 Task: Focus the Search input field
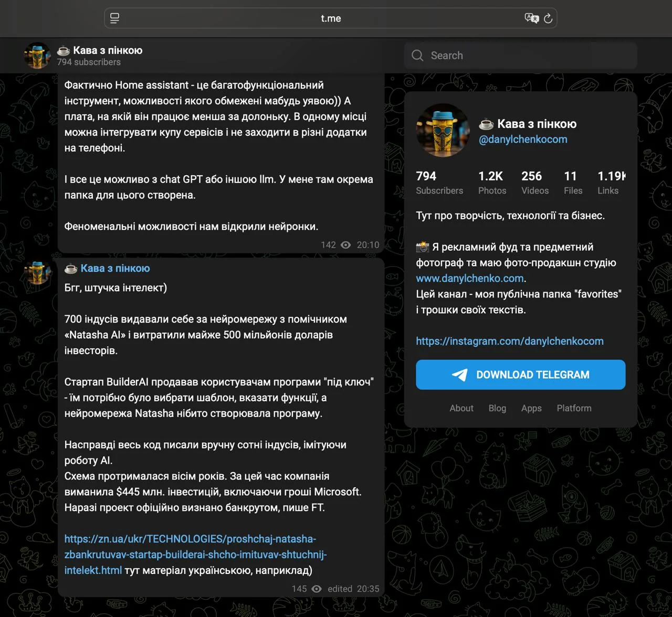coord(521,56)
